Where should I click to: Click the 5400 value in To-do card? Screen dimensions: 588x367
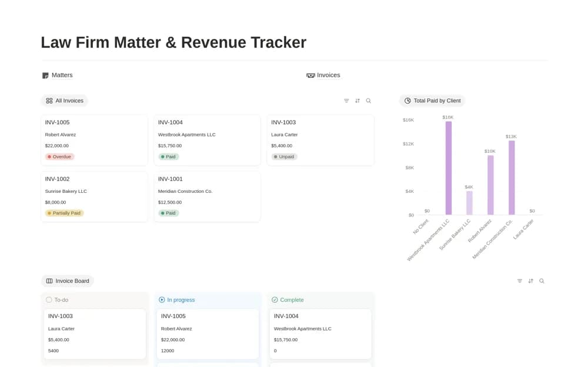(54, 351)
